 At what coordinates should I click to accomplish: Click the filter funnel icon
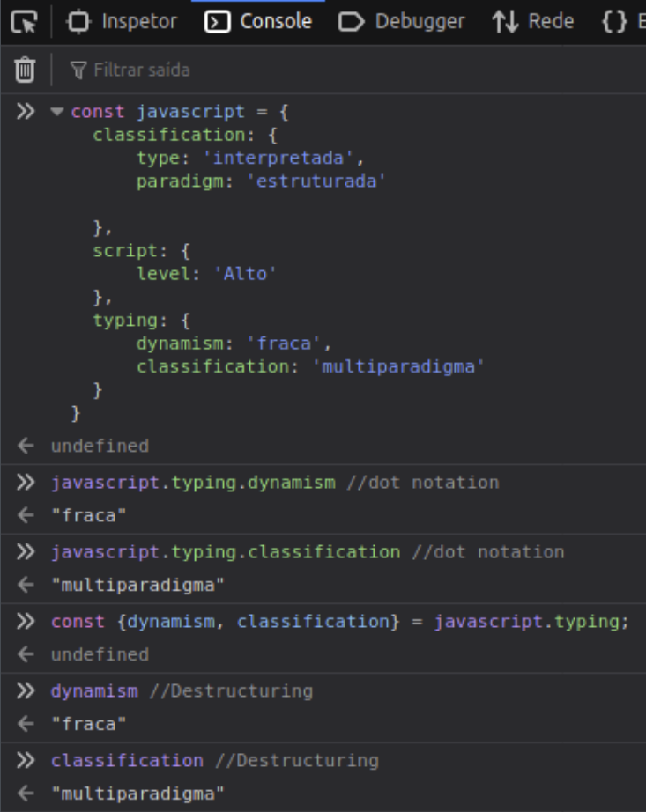click(78, 70)
